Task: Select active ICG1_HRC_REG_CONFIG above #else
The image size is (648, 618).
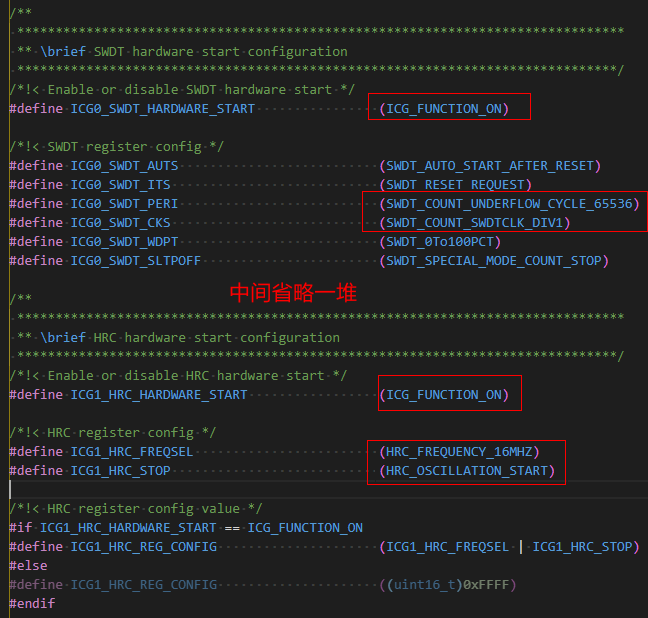Action: click(x=144, y=547)
